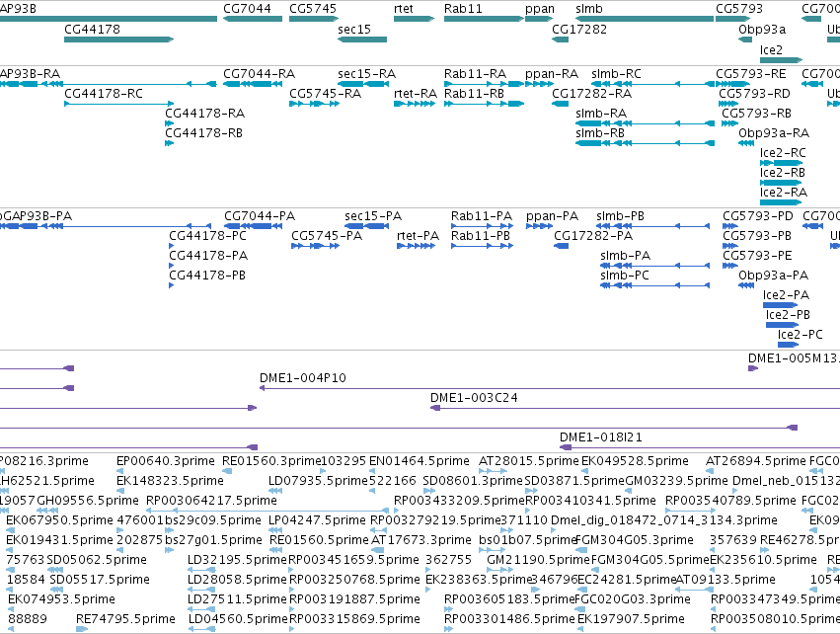The height and width of the screenshot is (634, 840).
Task: Open the rtet-RA transcript label
Action: tap(416, 94)
